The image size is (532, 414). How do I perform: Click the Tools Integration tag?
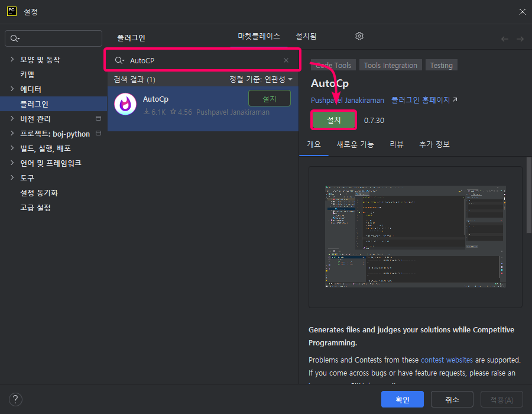(x=391, y=65)
